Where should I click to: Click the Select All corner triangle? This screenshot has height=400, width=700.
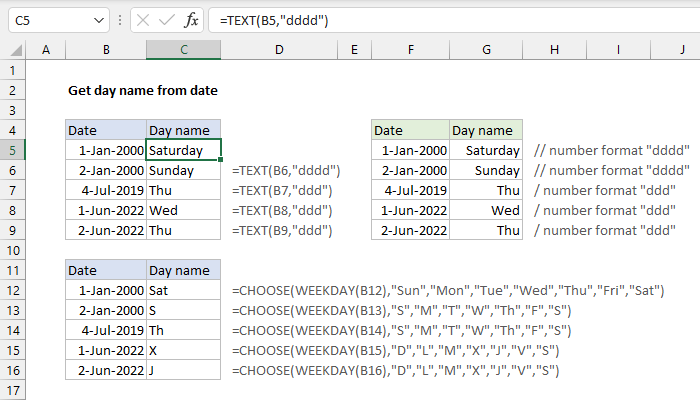coord(13,50)
